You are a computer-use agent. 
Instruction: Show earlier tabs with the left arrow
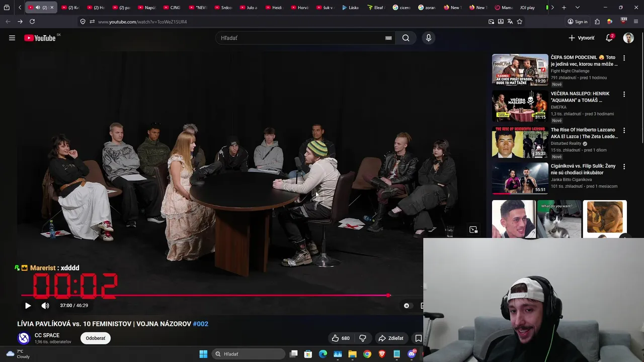click(20, 8)
